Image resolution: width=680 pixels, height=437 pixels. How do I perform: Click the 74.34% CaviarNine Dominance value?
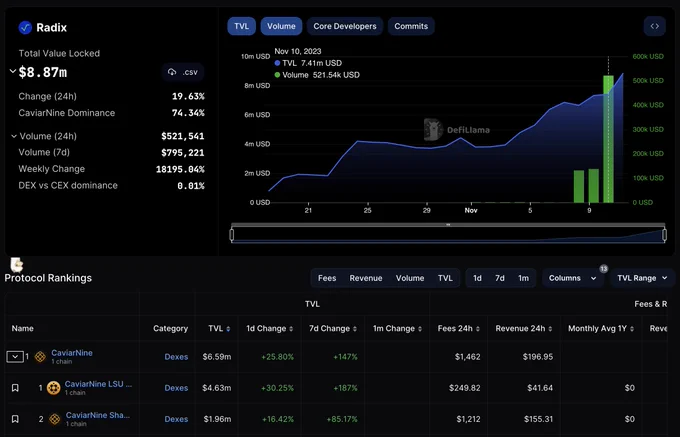tap(188, 113)
